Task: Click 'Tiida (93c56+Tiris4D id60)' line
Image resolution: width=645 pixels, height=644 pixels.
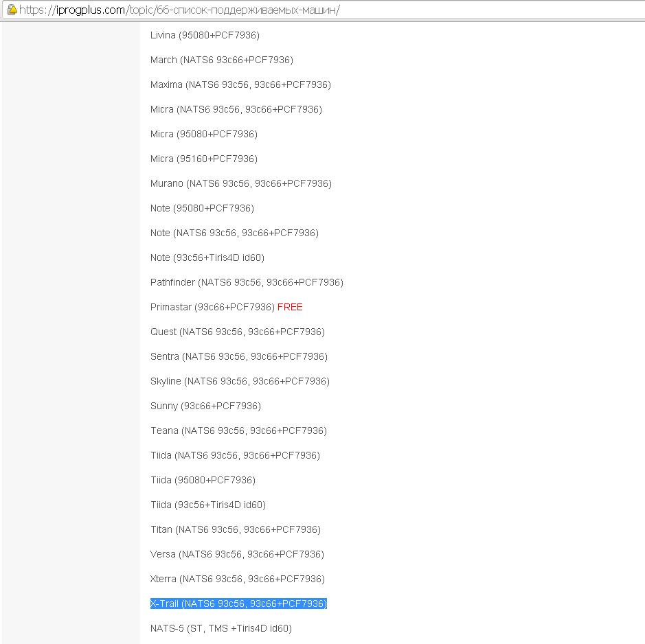Action: coord(208,505)
